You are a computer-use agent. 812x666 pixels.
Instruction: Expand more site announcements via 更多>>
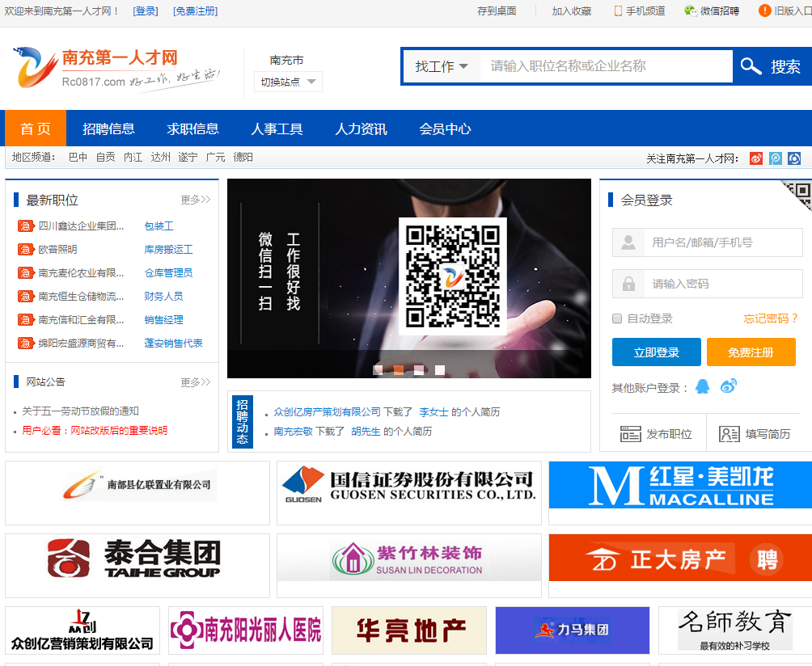click(195, 382)
